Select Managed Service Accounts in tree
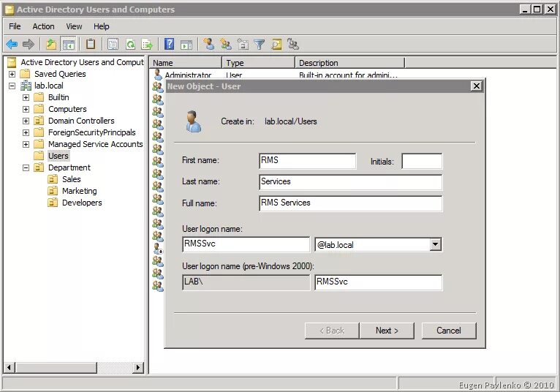560x392 pixels. [95, 144]
